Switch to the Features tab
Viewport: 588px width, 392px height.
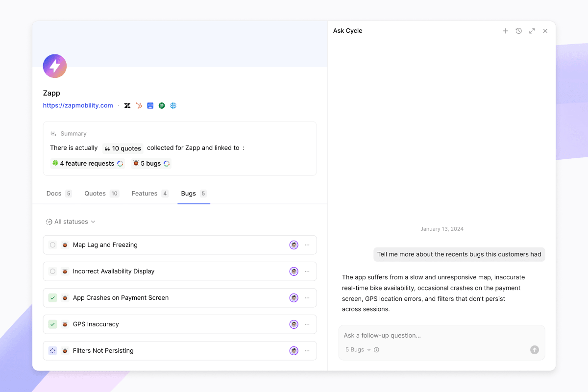tap(150, 194)
